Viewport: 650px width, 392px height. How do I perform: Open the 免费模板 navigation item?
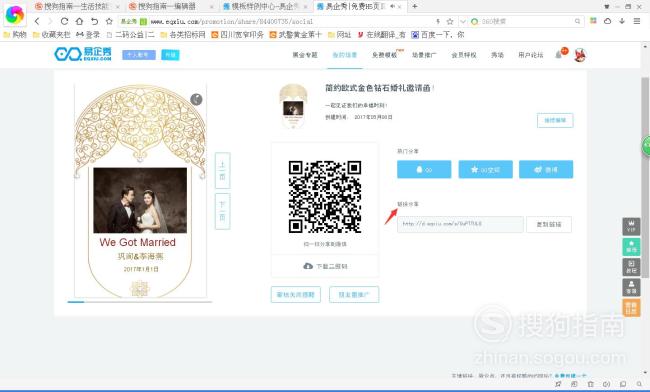click(x=384, y=55)
